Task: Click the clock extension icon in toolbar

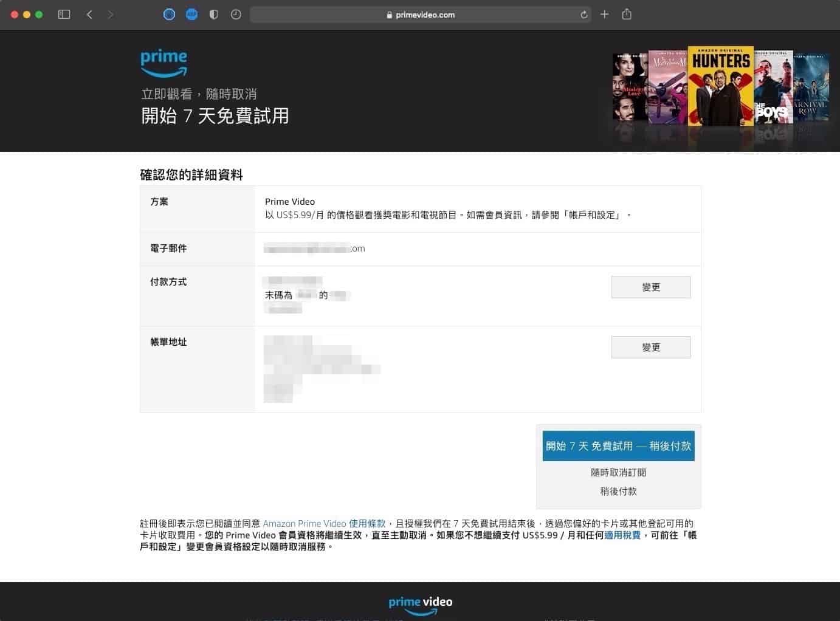Action: 236,15
